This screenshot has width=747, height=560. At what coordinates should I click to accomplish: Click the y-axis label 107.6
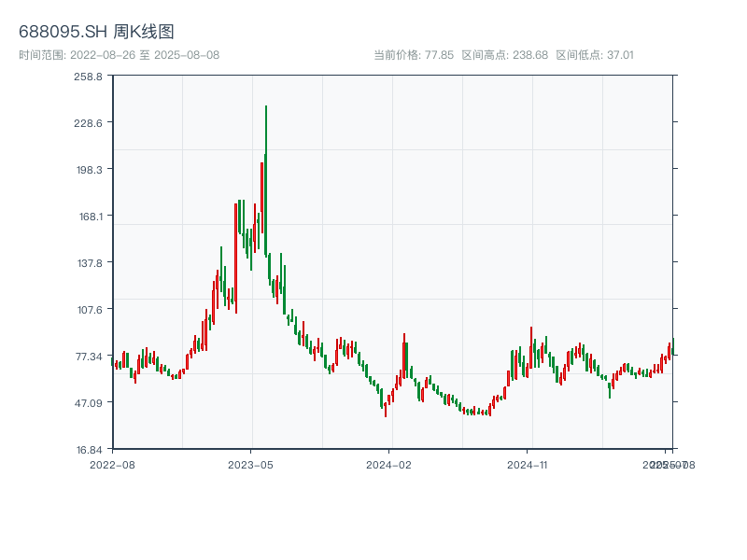point(90,310)
